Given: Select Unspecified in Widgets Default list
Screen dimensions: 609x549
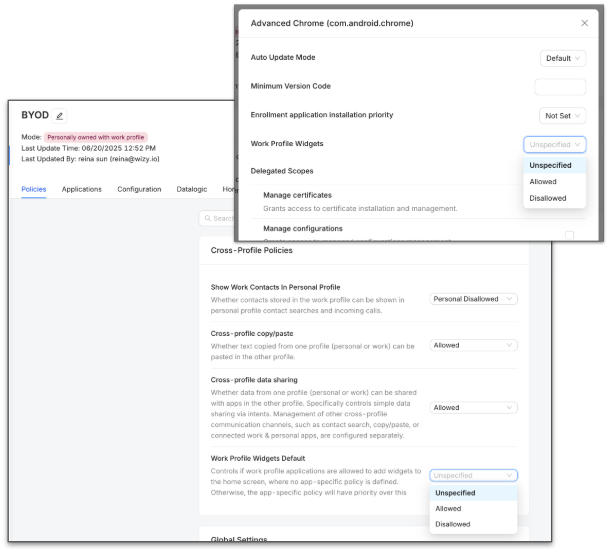Looking at the screenshot, I should point(473,493).
